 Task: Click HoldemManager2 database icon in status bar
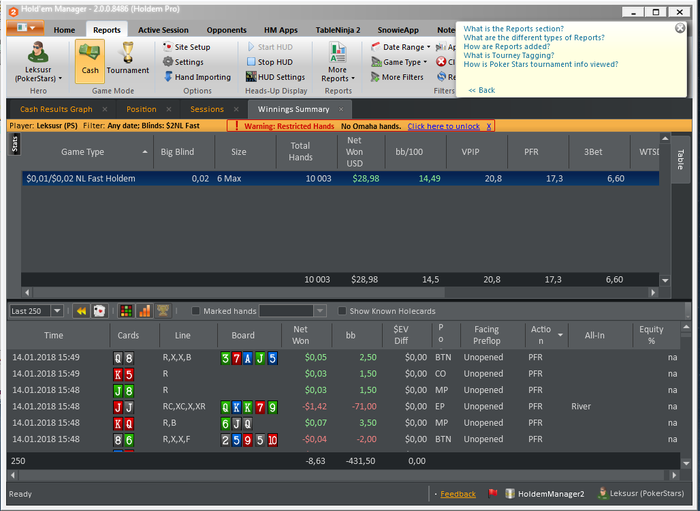point(510,494)
